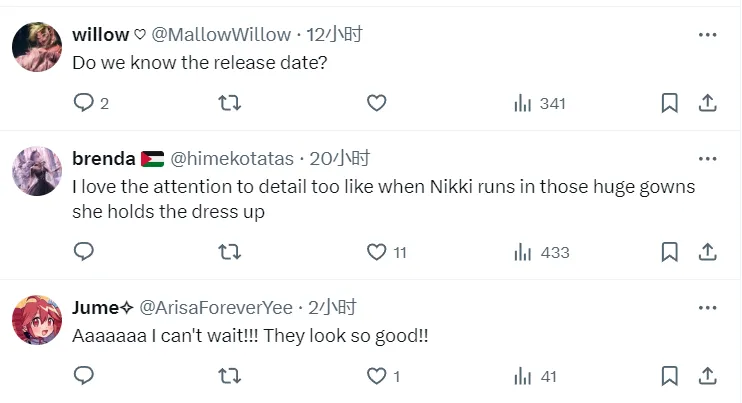Image resolution: width=742 pixels, height=403 pixels.
Task: Retweet brenda's tweet about Nikki
Action: pyautogui.click(x=229, y=252)
